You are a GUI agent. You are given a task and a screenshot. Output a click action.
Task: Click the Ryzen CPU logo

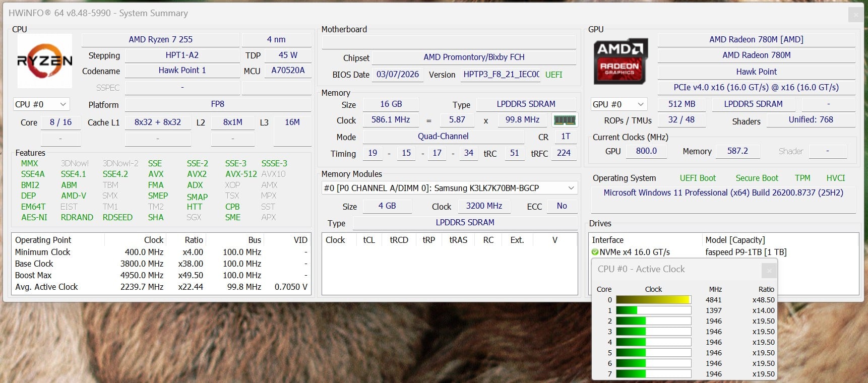[x=45, y=61]
